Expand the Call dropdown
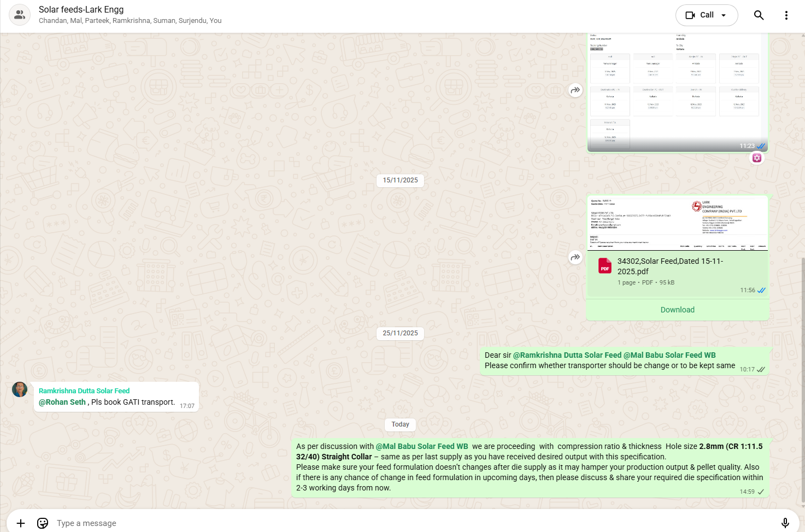 point(724,15)
